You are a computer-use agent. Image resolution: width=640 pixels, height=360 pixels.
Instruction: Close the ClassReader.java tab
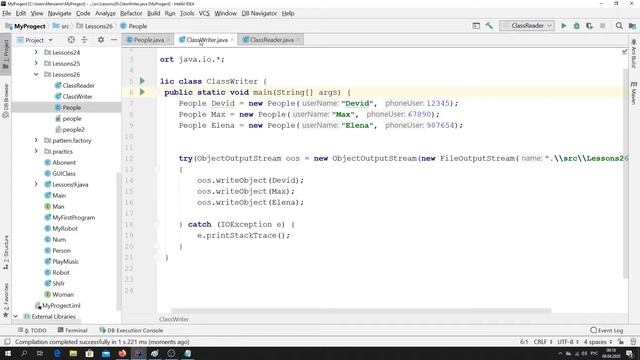pyautogui.click(x=298, y=40)
